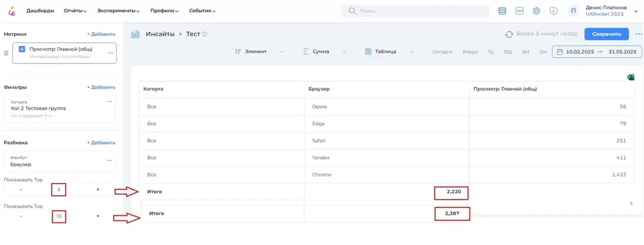Click info icon next to Тест

point(205,34)
